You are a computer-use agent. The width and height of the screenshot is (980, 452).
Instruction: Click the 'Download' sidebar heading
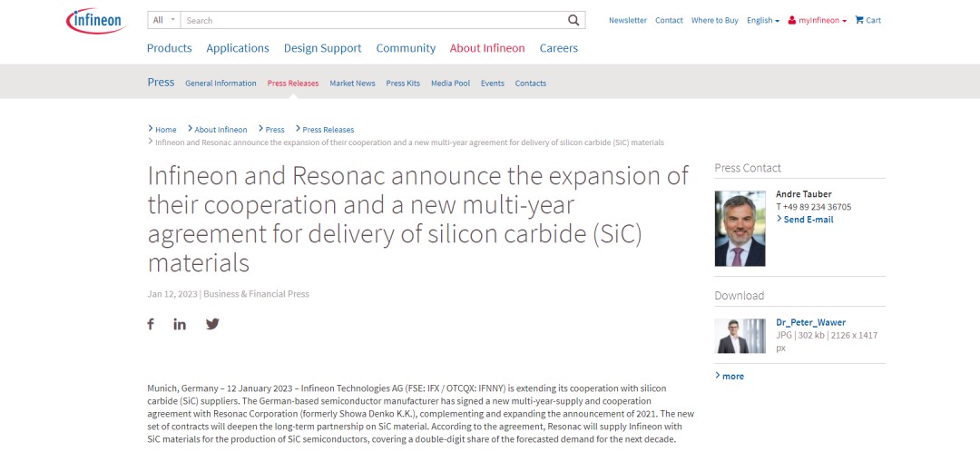[x=740, y=296]
